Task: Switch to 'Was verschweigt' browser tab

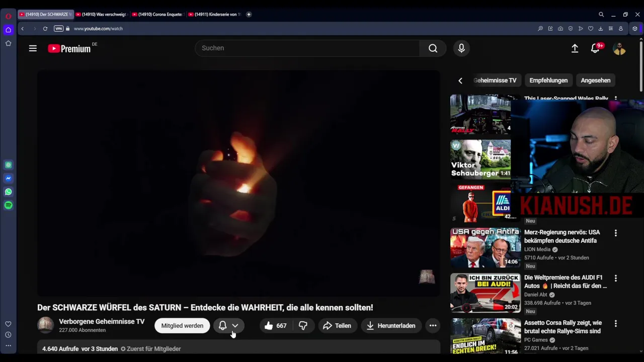Action: [102, 15]
